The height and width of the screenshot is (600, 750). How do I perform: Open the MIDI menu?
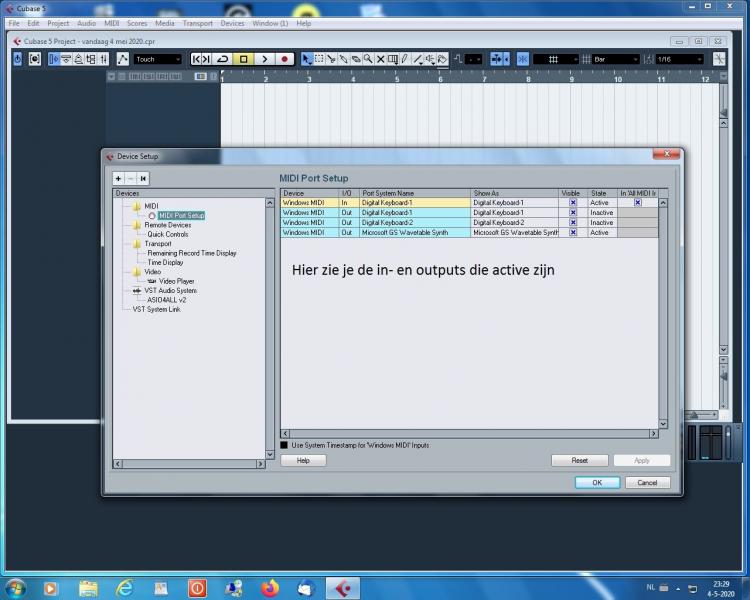[111, 23]
